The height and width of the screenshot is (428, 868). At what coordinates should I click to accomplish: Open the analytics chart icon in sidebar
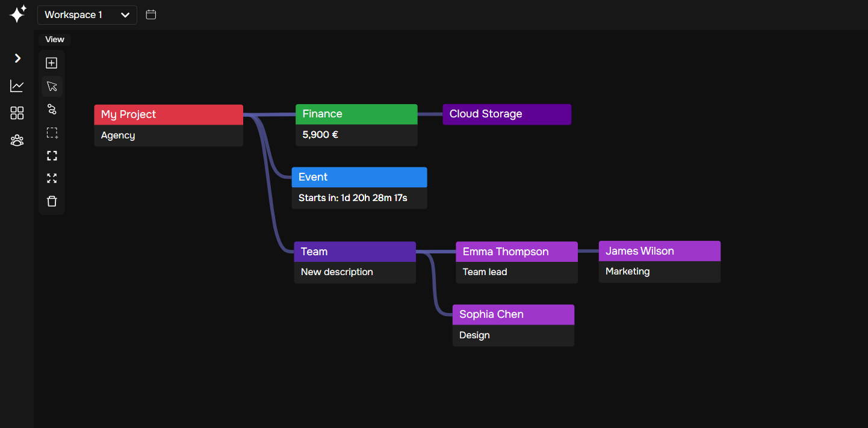(x=17, y=86)
